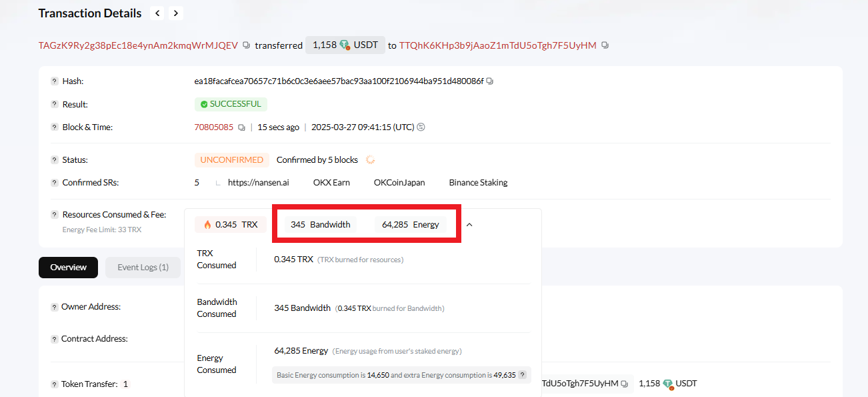Viewport: 868px width, 397px height.
Task: Click 'Confirmed by 5 blocks' text
Action: click(x=317, y=160)
